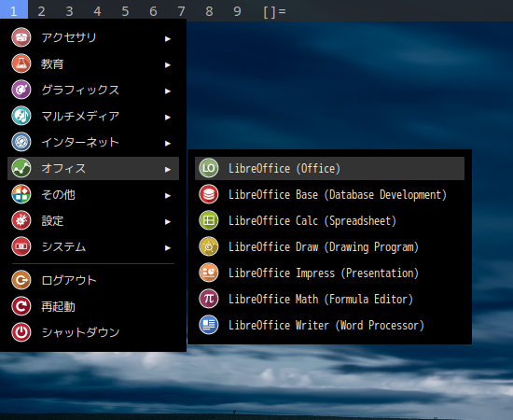Image resolution: width=513 pixels, height=420 pixels.
Task: Click the []= tiling layout symbol
Action: (x=274, y=11)
